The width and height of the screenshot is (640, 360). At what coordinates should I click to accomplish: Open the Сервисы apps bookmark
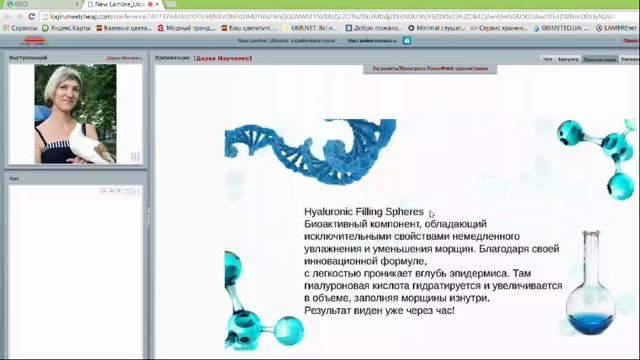20,28
